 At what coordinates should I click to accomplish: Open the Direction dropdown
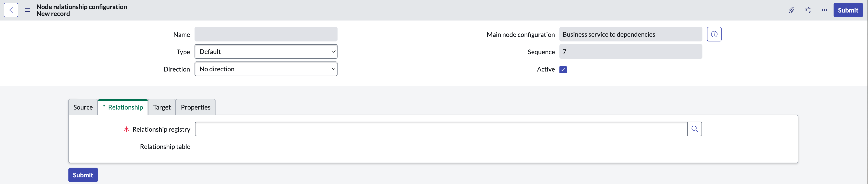click(x=266, y=69)
